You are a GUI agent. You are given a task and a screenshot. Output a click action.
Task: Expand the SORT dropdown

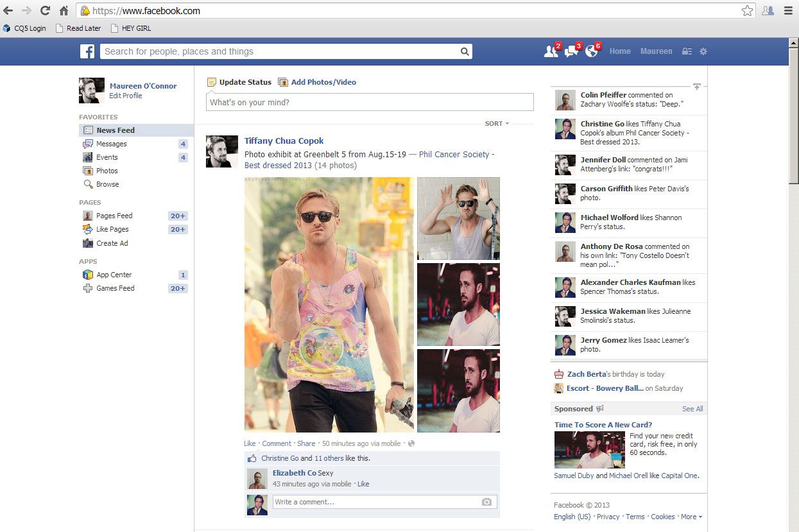point(497,123)
